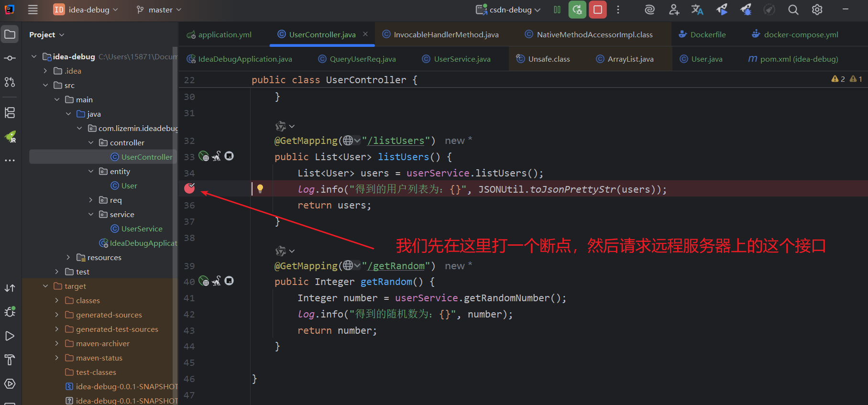Pause the running debug program
868x405 pixels.
point(557,10)
